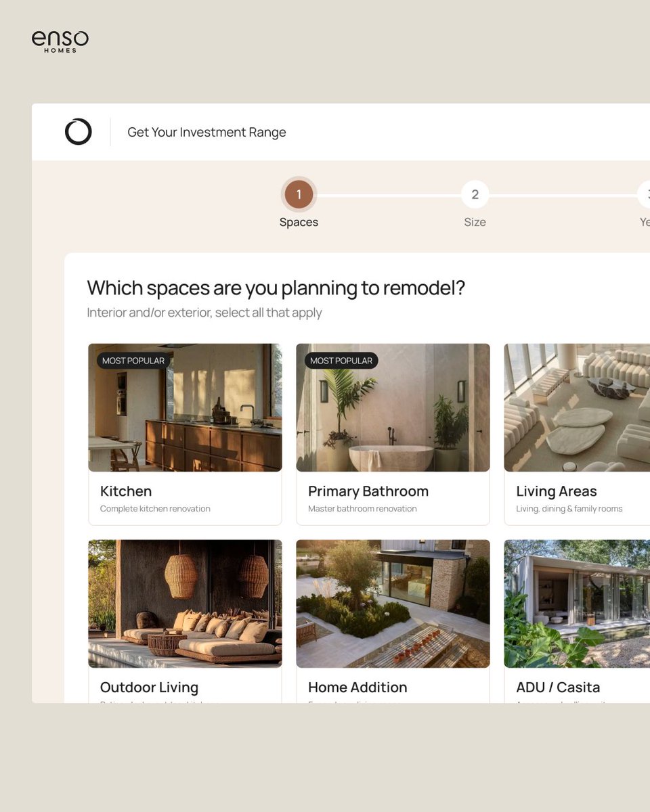Click 'Get Your Investment Range' heading
Screen dimensions: 650x812
coord(207,132)
